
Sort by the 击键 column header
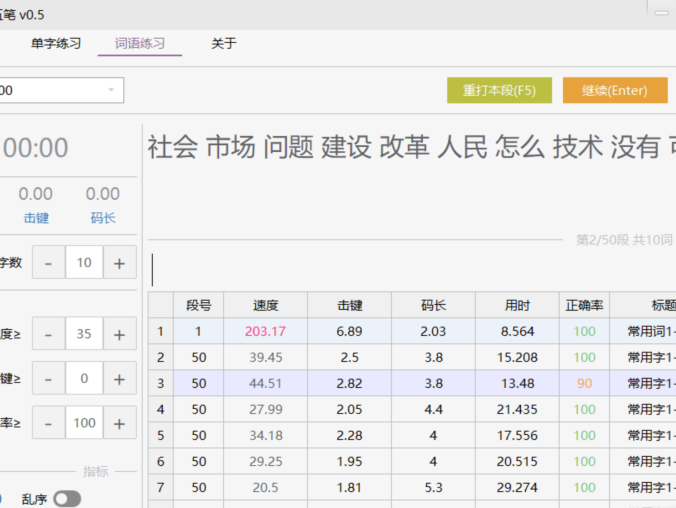pyautogui.click(x=350, y=305)
